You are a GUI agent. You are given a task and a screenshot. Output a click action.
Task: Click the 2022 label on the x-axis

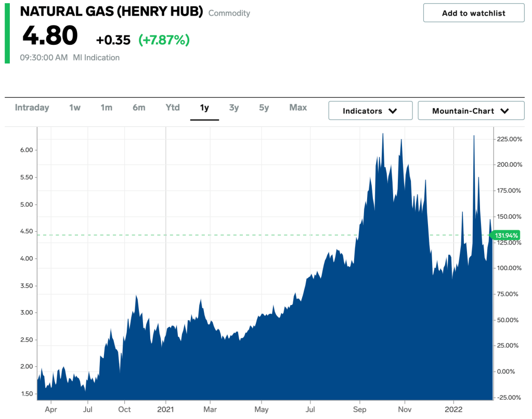pos(453,409)
